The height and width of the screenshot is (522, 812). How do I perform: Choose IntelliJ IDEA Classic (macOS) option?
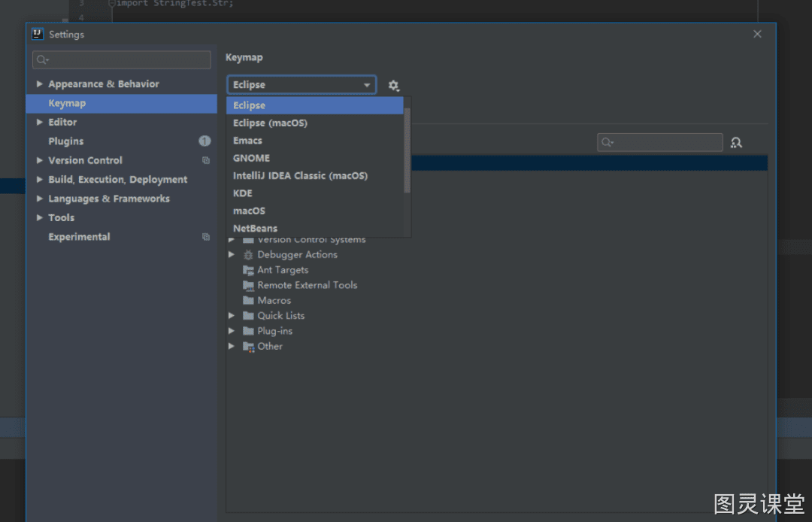pyautogui.click(x=315, y=176)
